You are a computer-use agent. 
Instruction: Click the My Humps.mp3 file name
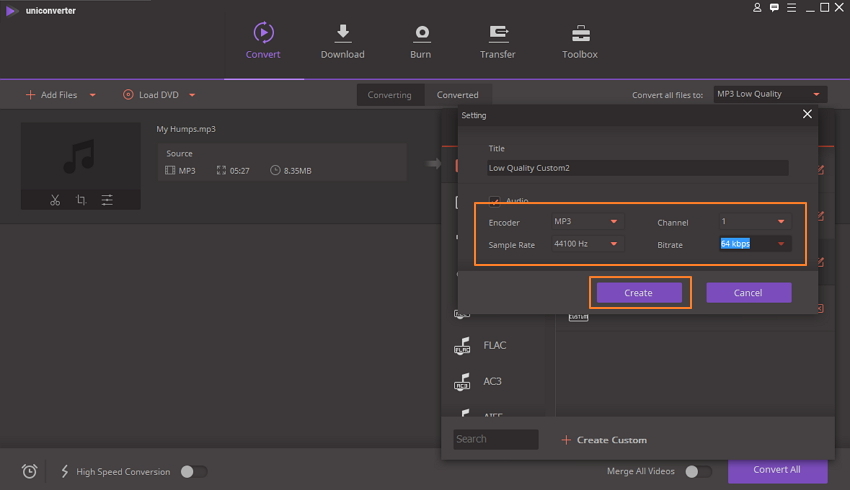[x=186, y=129]
